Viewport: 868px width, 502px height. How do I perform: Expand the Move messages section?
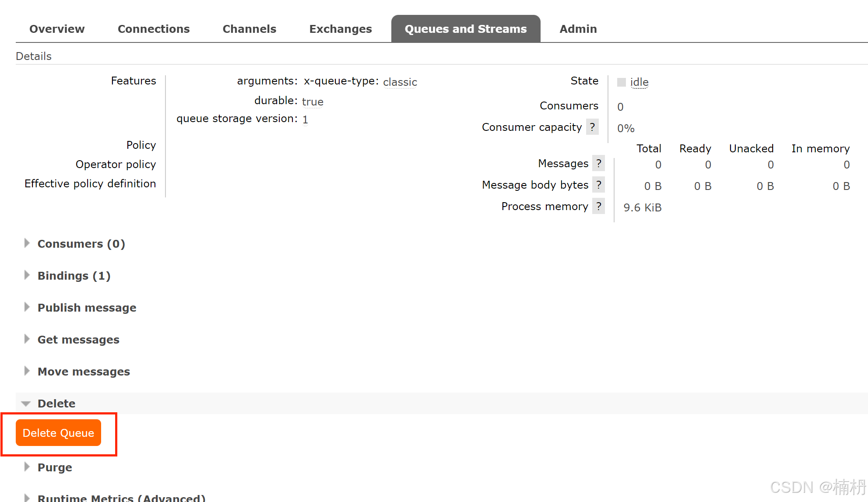pyautogui.click(x=84, y=372)
